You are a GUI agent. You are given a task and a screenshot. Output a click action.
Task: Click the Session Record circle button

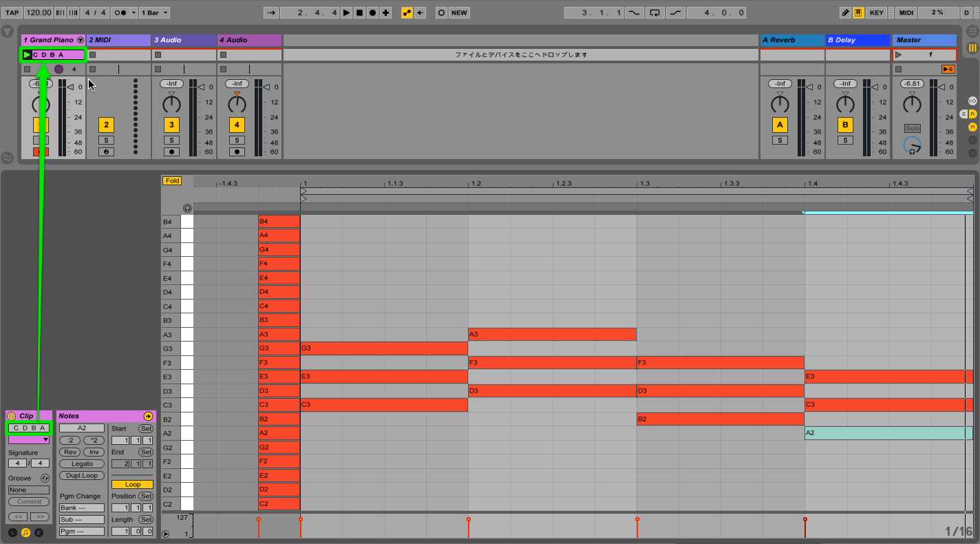[441, 12]
